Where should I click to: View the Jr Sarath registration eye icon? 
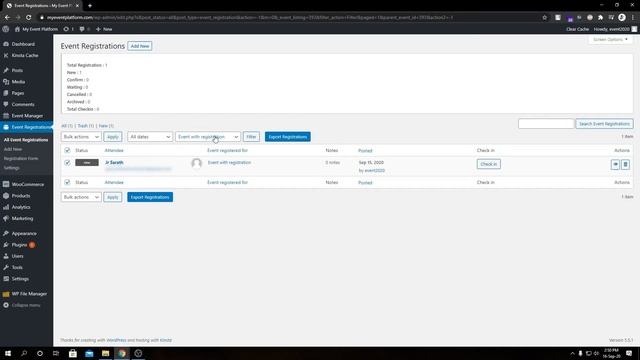pos(615,164)
